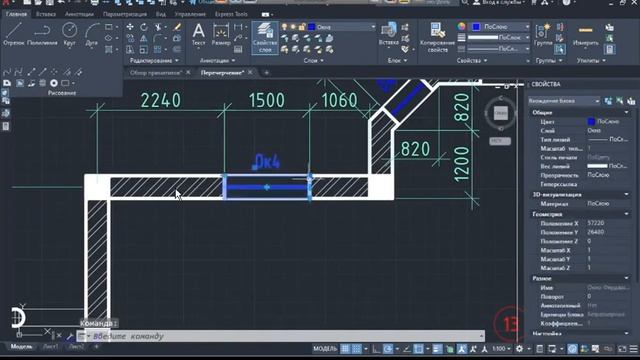Image resolution: width=640 pixels, height=360 pixels.
Task: Click the МОДЕЛЬ button in status bar
Action: pos(325,349)
